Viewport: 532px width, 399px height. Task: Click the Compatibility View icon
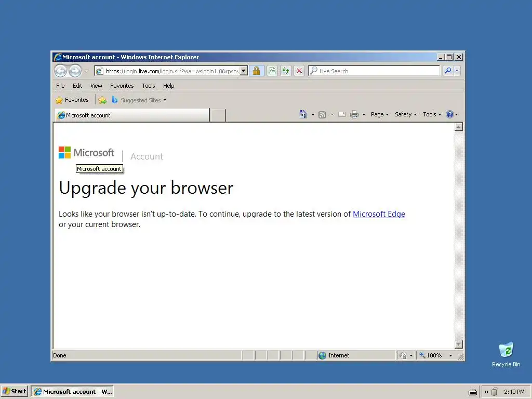(272, 71)
